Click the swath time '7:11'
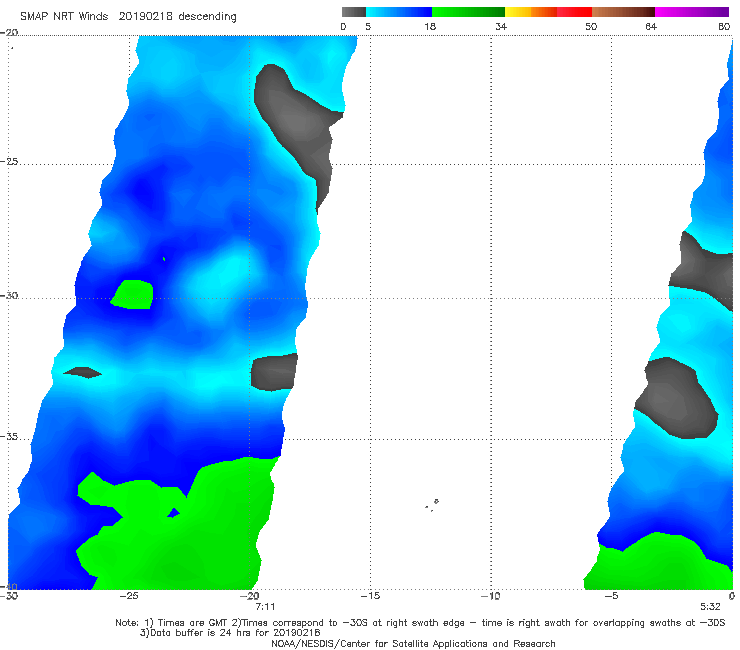Viewport: 740px width, 650px height. tap(265, 607)
